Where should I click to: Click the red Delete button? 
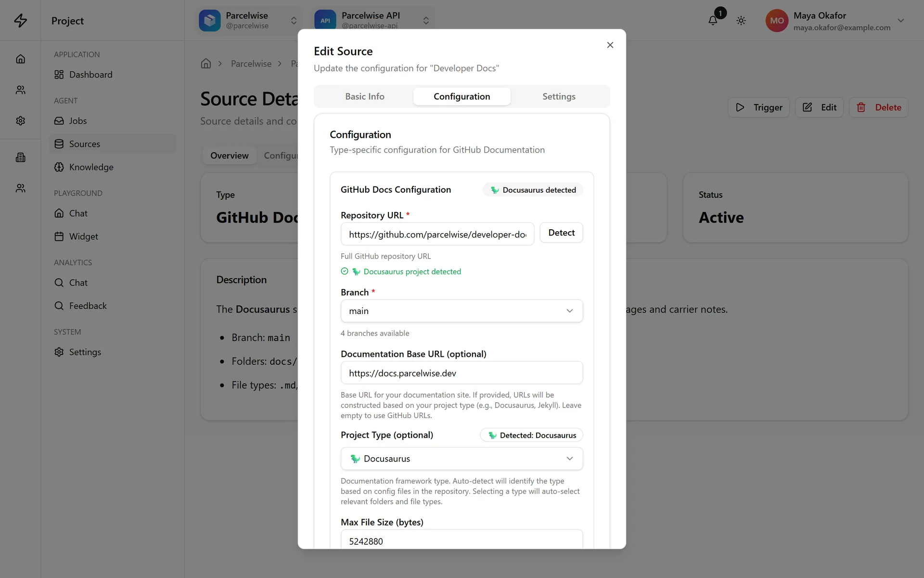click(x=878, y=107)
